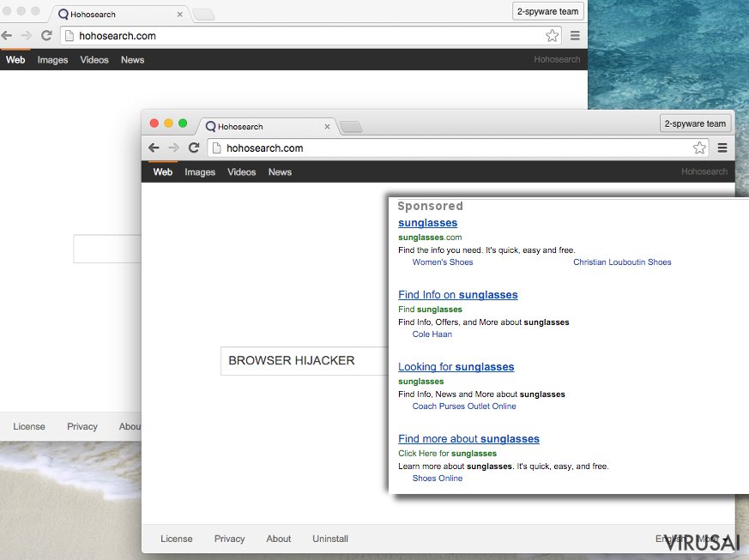This screenshot has width=749, height=560.
Task: Go back in the front Hohosearch window
Action: (154, 148)
